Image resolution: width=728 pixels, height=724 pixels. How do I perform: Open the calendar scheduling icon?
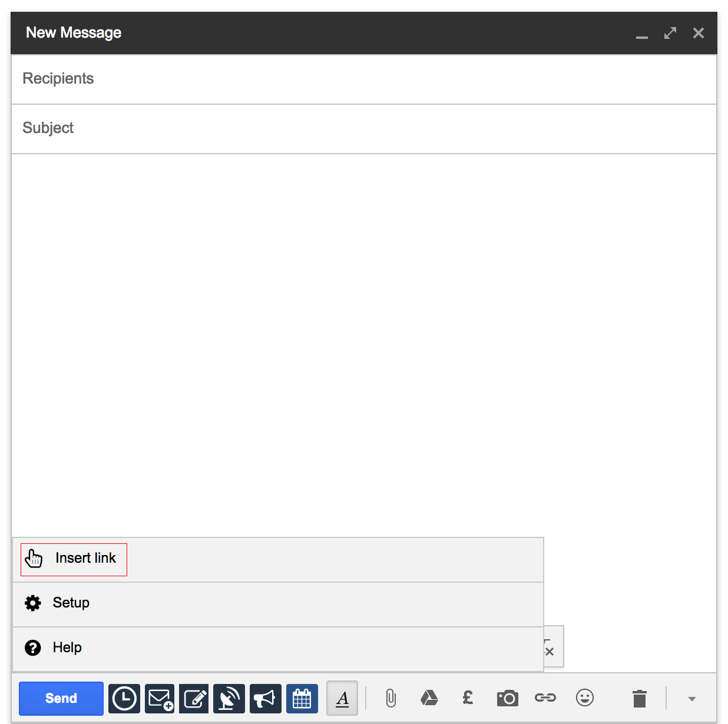coord(302,699)
